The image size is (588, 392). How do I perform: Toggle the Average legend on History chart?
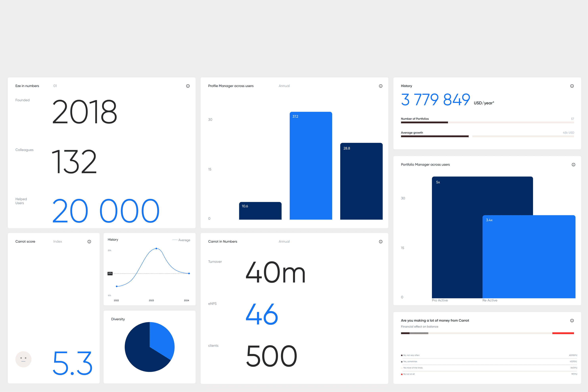tap(181, 240)
